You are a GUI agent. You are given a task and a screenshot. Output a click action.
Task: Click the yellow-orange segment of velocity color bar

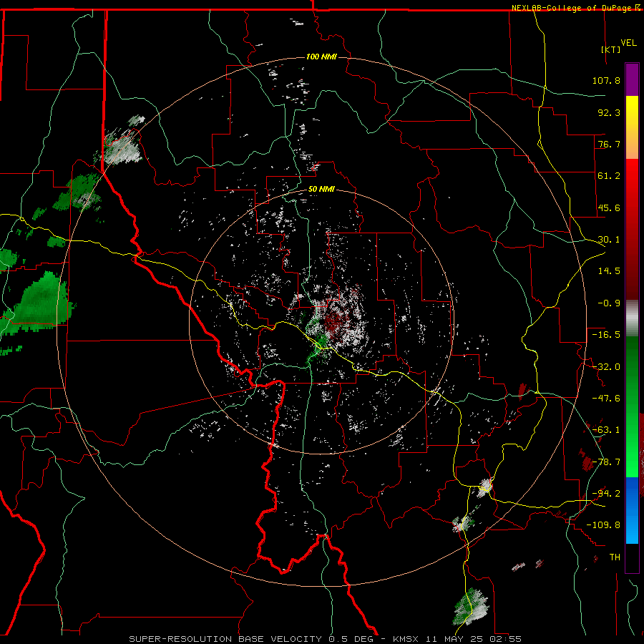pyautogui.click(x=632, y=127)
